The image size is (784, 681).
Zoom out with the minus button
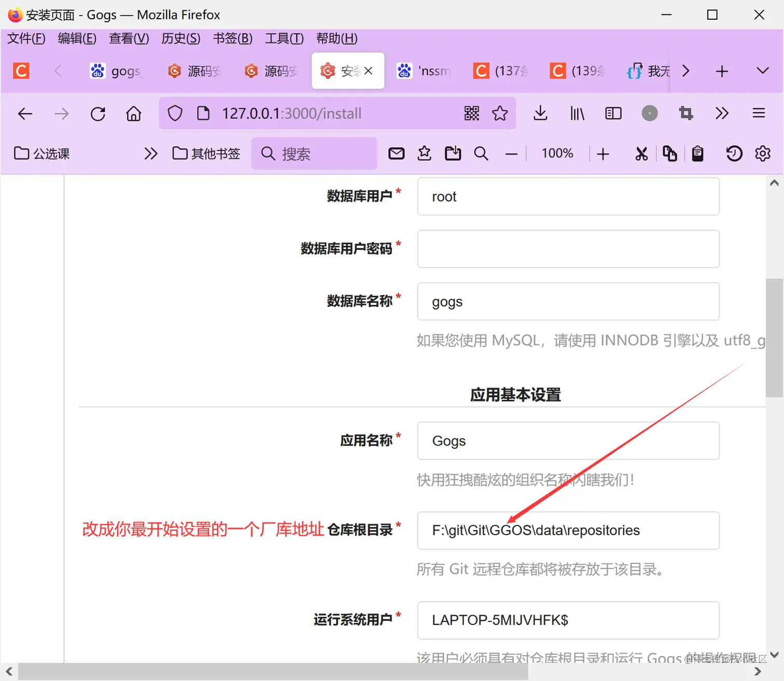pos(511,154)
